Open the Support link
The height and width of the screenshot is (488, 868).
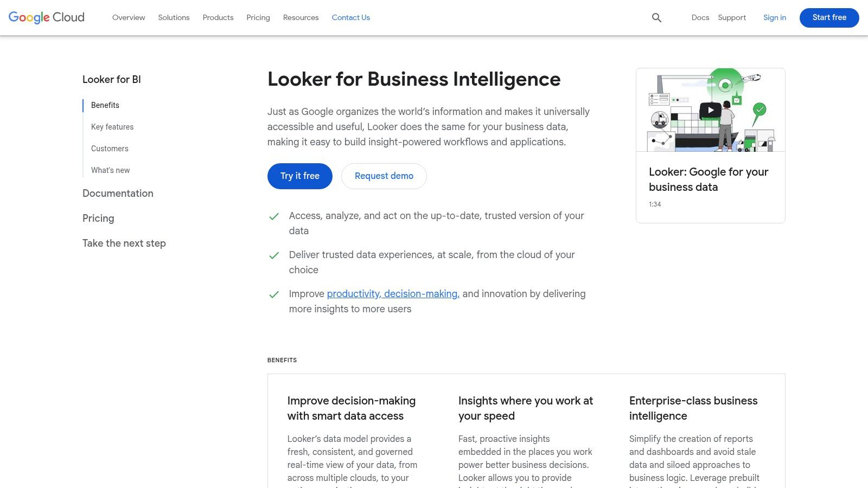(x=732, y=17)
